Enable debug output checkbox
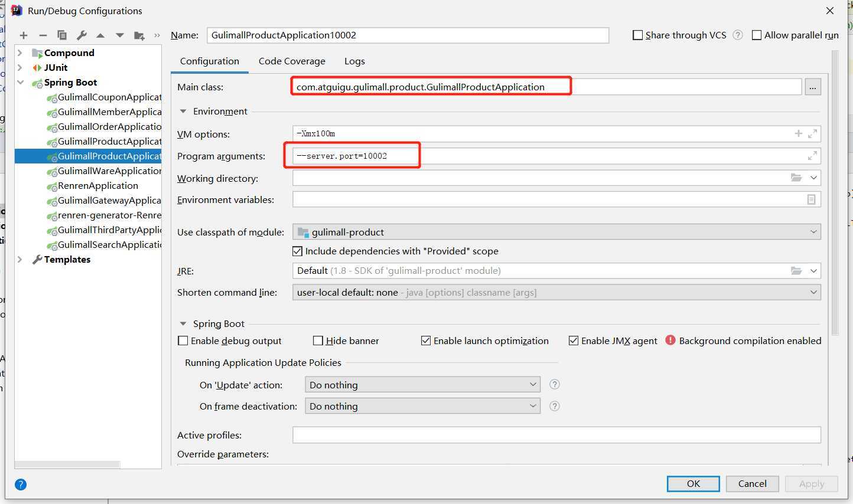Image resolution: width=853 pixels, height=504 pixels. 183,341
